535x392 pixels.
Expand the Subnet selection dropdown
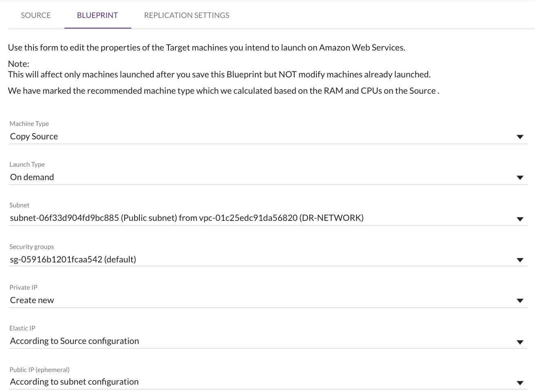click(520, 219)
